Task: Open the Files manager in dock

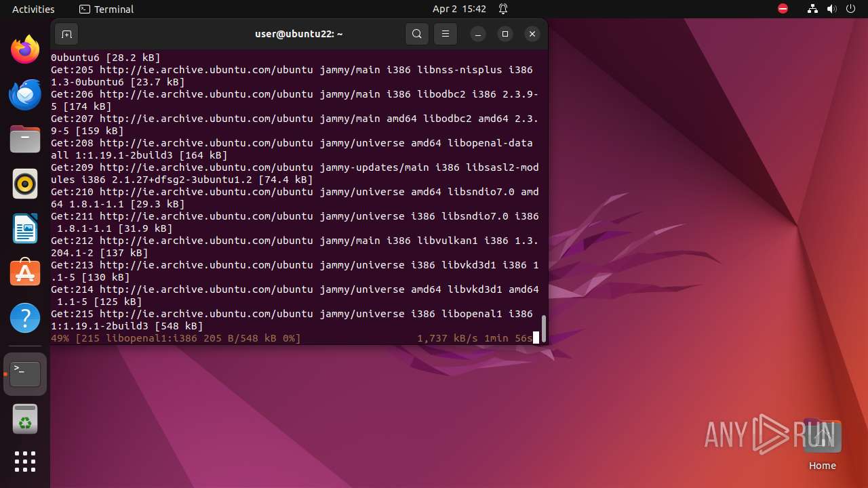Action: pos(25,139)
